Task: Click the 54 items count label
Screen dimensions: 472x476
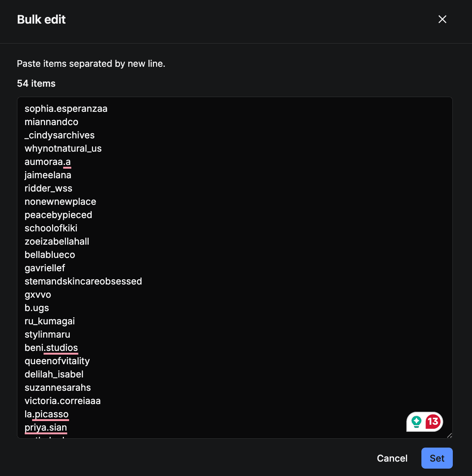Action: point(36,83)
